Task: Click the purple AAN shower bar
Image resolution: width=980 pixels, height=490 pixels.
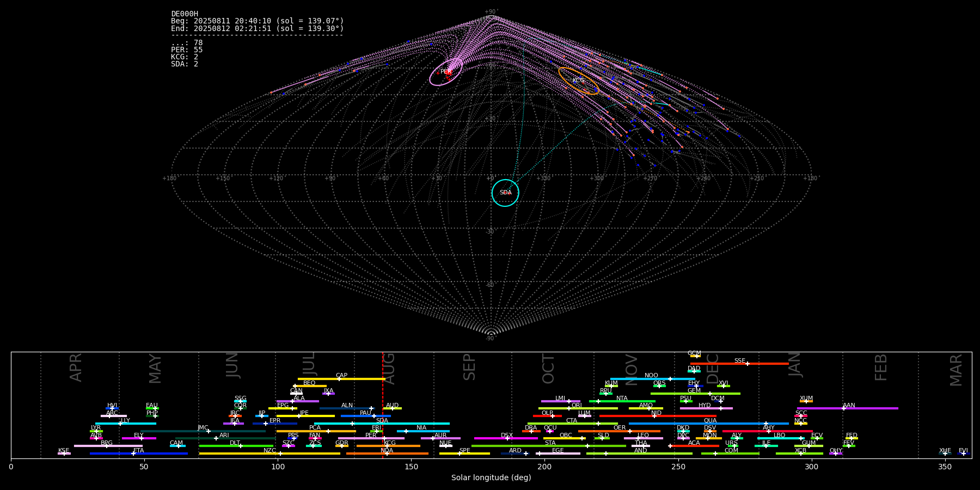Action: click(848, 408)
